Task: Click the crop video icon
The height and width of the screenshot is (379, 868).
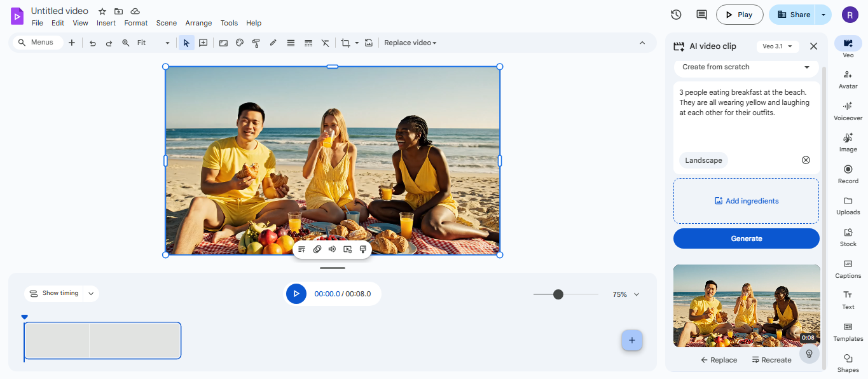Action: (x=345, y=43)
